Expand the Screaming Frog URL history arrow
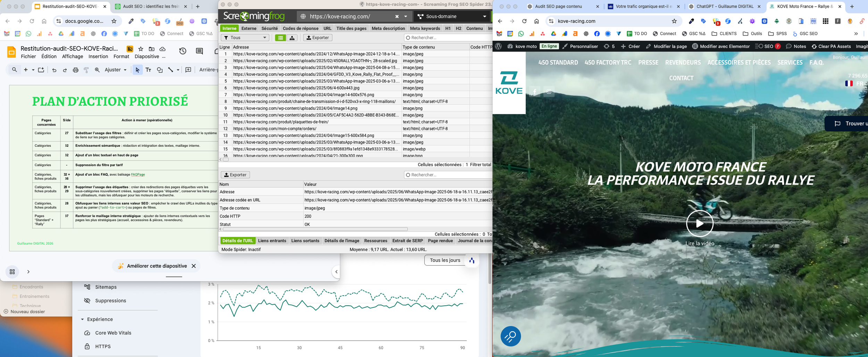Image resolution: width=868 pixels, height=357 pixels. click(406, 16)
